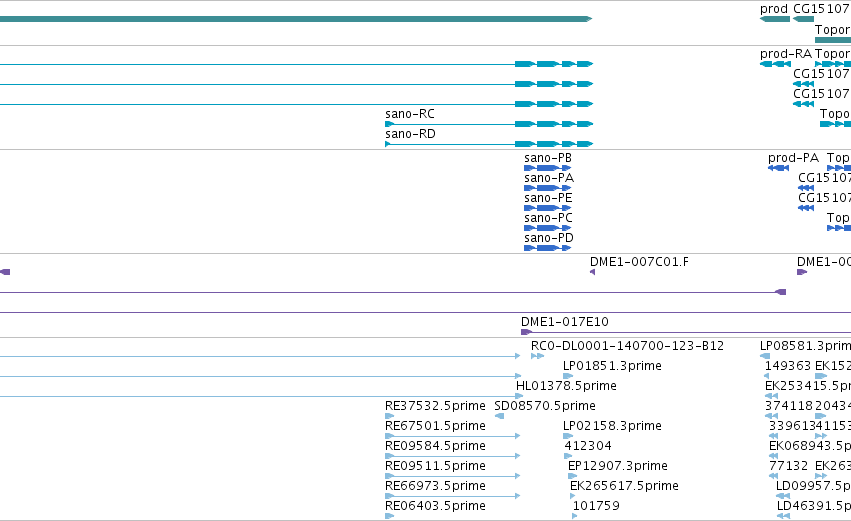Click the 149363 feature label
This screenshot has width=851, height=521.
(x=788, y=366)
